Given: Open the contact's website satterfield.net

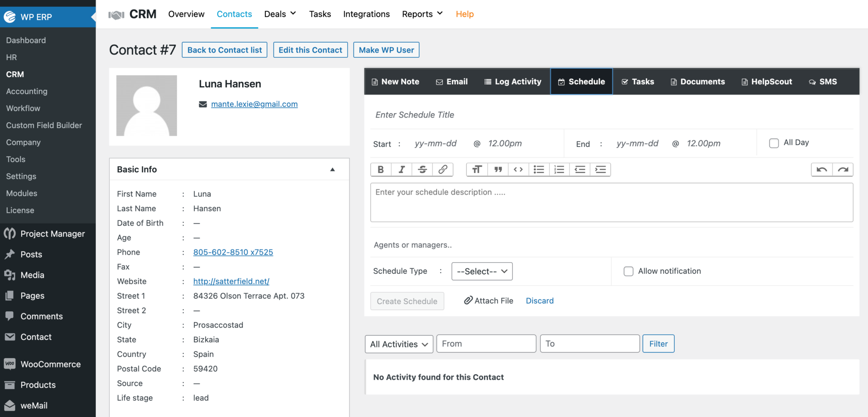Looking at the screenshot, I should (231, 281).
